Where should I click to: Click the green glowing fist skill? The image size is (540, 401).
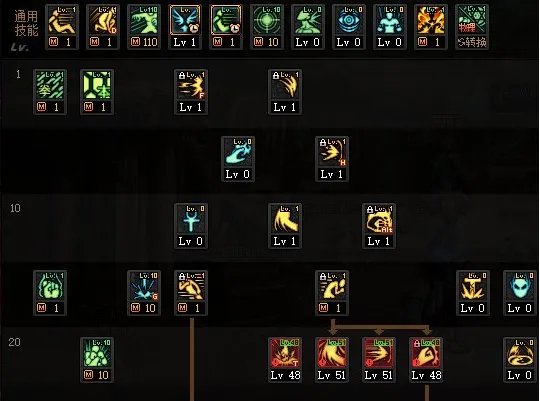coord(50,286)
